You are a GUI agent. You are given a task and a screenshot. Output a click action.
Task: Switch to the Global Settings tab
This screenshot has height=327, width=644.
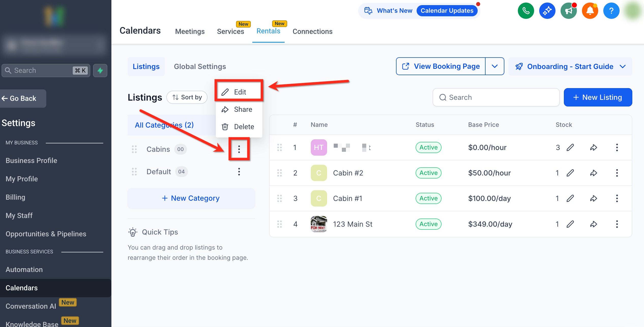tap(200, 66)
